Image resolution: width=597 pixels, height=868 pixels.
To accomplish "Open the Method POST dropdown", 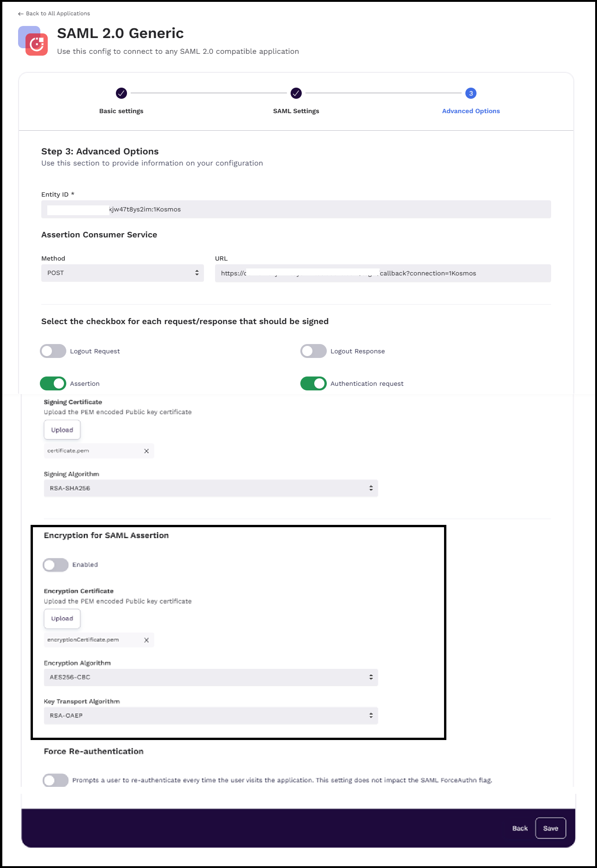I will [122, 273].
